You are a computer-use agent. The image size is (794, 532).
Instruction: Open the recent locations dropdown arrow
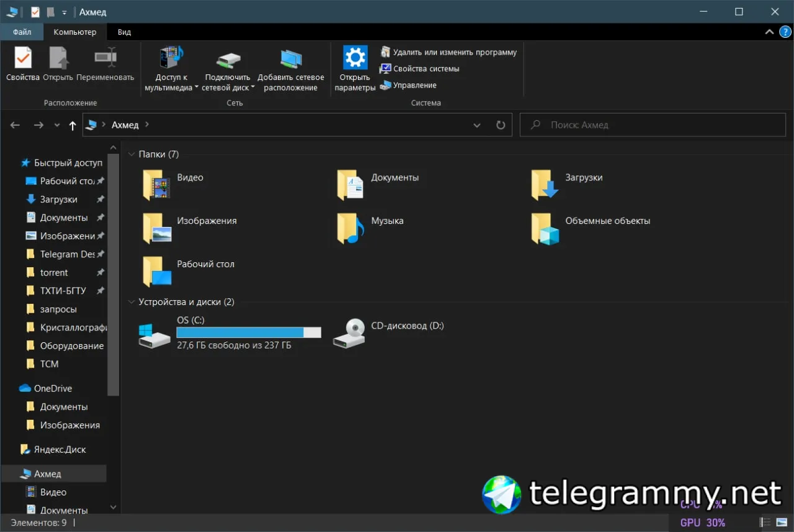point(57,125)
